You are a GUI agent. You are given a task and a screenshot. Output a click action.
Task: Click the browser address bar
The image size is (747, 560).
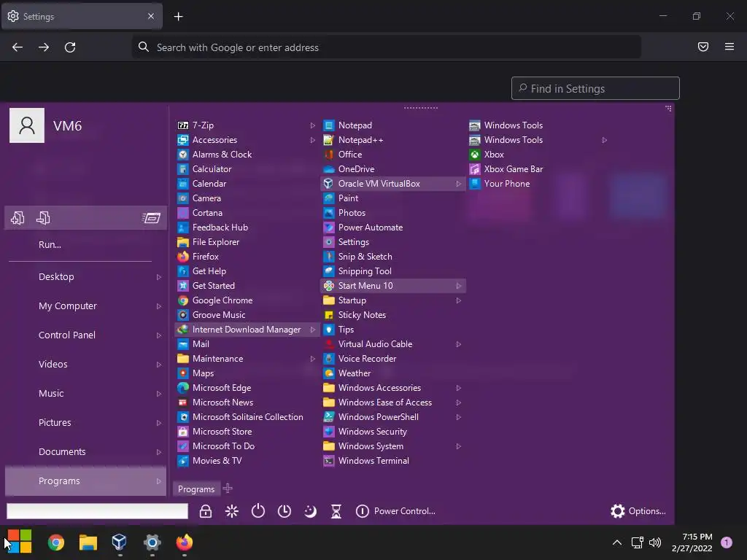coord(386,47)
